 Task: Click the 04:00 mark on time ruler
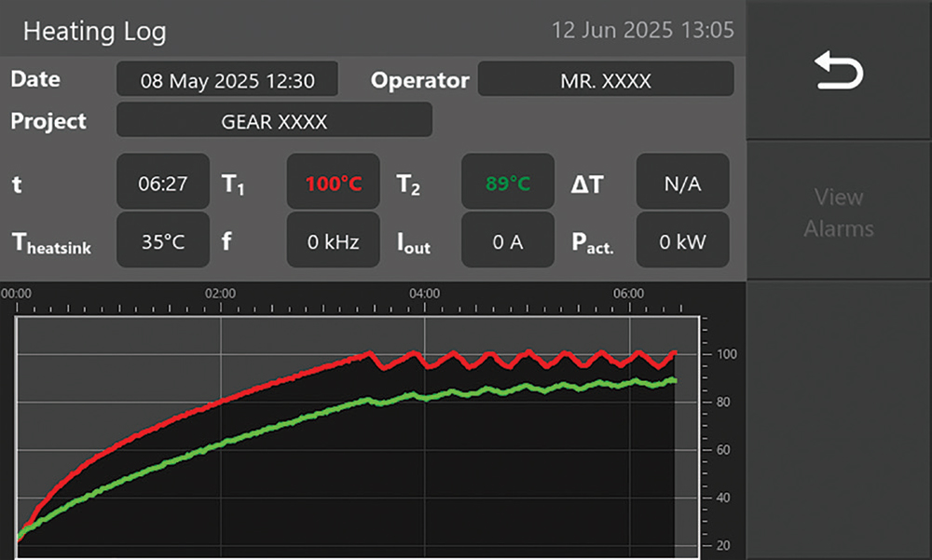(x=425, y=294)
